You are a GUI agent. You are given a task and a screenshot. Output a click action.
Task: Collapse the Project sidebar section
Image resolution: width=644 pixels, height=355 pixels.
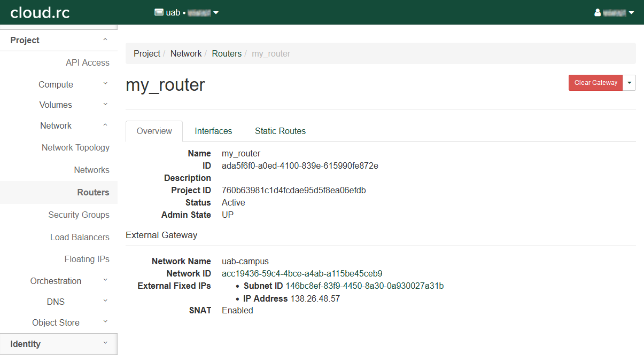[x=58, y=40]
